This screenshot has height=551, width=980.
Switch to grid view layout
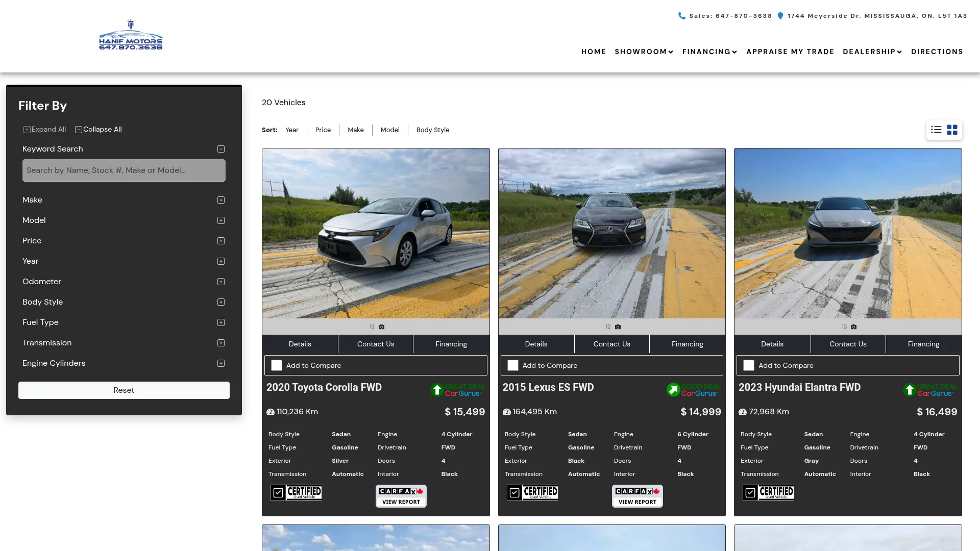[x=952, y=130]
